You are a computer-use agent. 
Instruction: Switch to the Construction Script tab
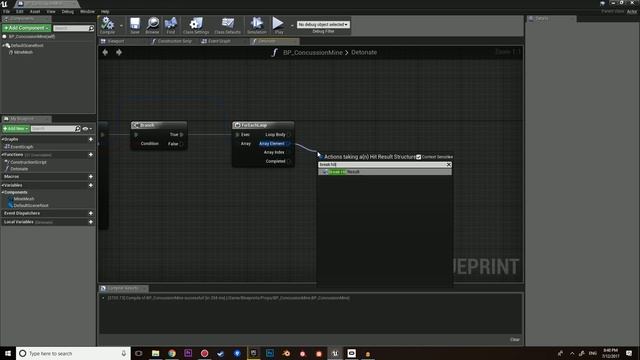[x=174, y=41]
